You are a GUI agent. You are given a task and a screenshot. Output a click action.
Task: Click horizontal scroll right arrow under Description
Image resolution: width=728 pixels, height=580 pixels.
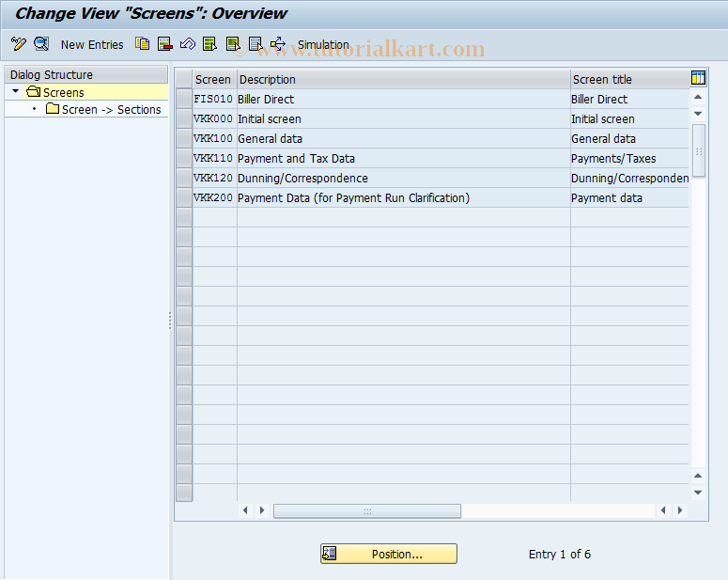(x=262, y=510)
